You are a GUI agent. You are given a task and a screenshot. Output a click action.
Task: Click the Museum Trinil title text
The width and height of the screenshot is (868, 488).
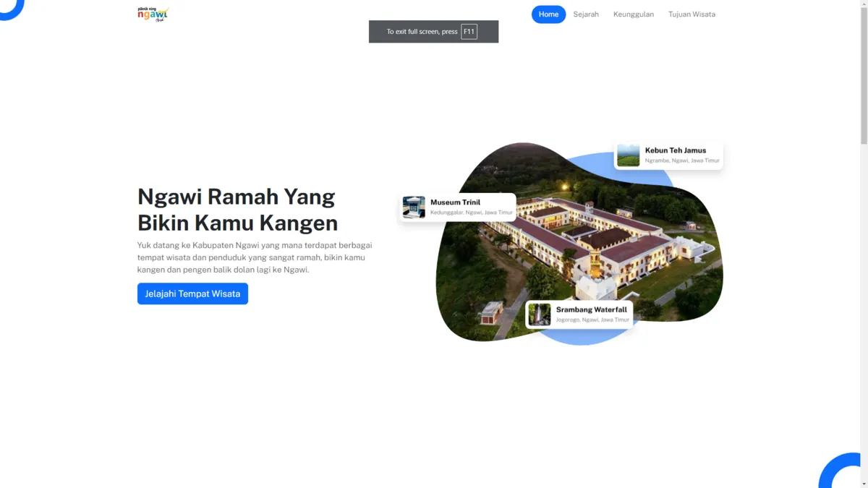coord(455,202)
